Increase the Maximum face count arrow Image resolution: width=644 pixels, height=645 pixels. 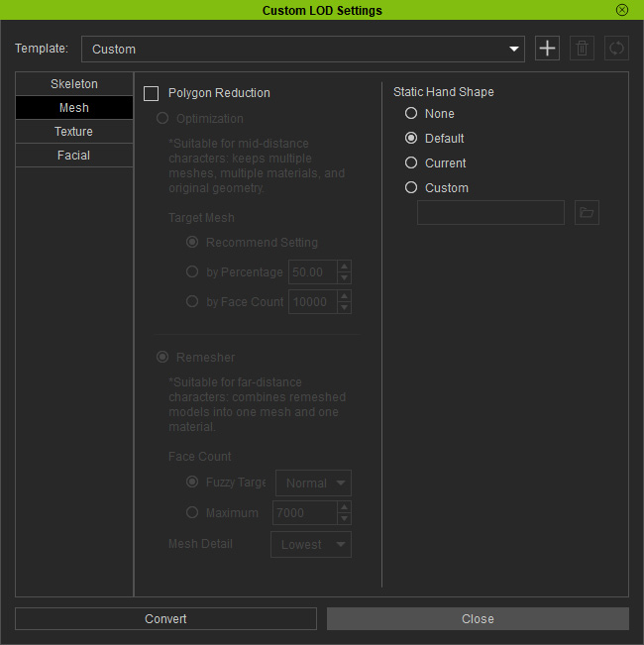coord(344,507)
